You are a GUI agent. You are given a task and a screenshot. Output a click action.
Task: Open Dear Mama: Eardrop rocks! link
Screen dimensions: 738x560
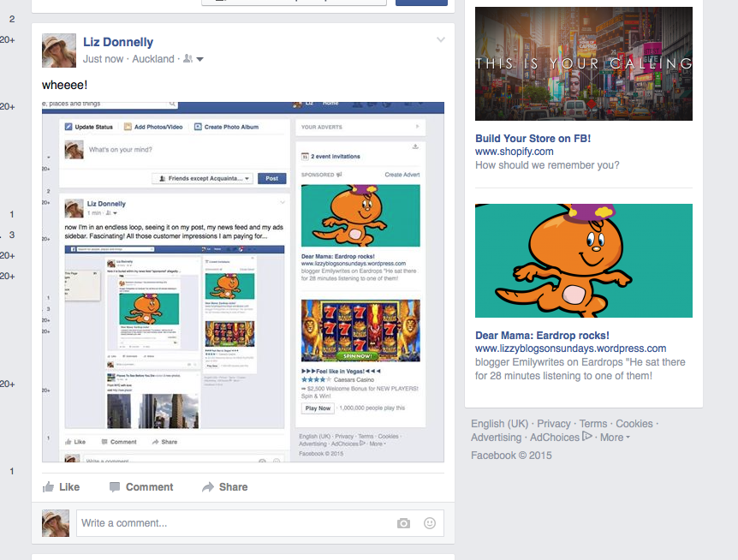[x=542, y=335]
